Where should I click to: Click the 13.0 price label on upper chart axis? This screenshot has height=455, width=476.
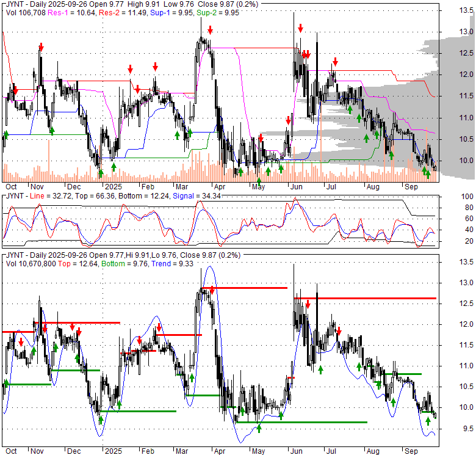coord(466,32)
